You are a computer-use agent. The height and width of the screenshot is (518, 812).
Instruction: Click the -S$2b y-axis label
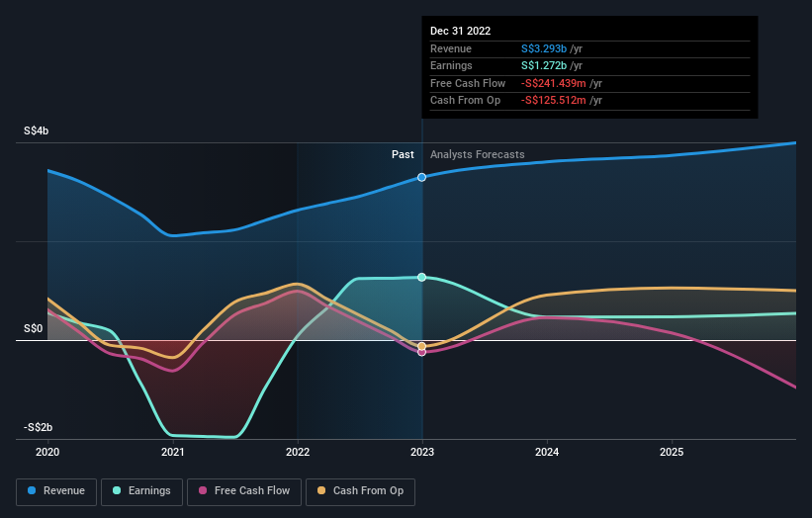[x=38, y=427]
